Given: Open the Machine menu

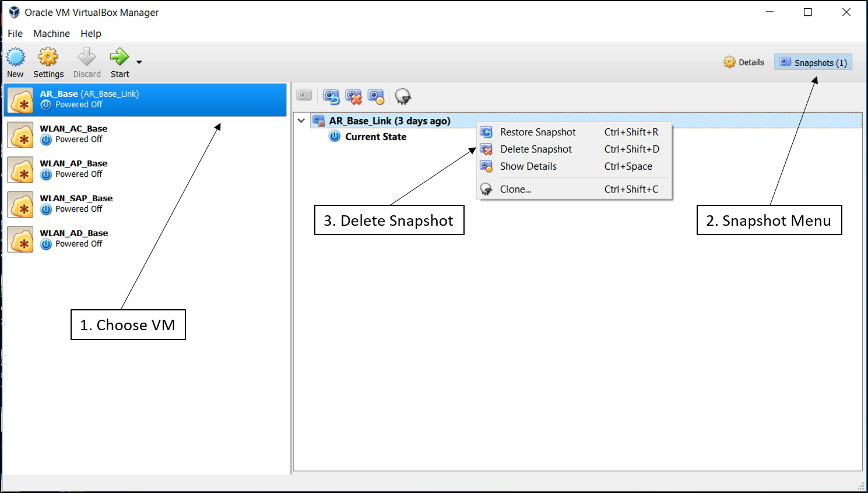Looking at the screenshot, I should click(x=51, y=33).
